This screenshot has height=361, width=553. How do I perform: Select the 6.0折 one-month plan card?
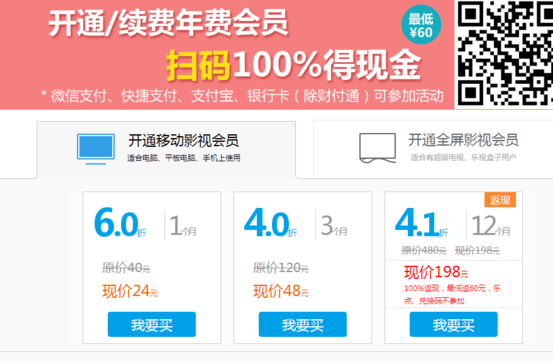[x=152, y=268]
